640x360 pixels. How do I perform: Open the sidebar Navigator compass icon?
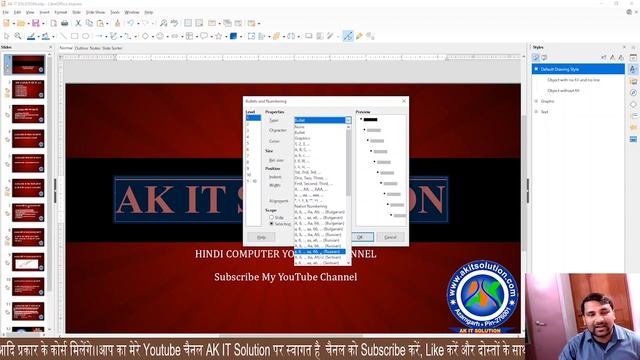633,93
